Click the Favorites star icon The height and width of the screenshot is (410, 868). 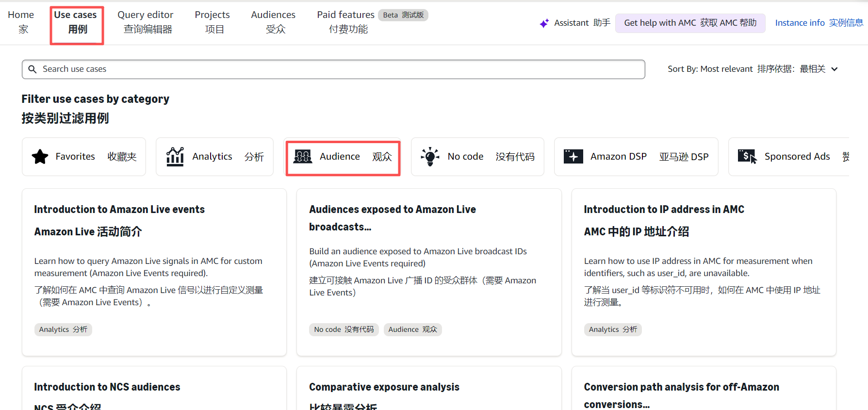point(40,157)
